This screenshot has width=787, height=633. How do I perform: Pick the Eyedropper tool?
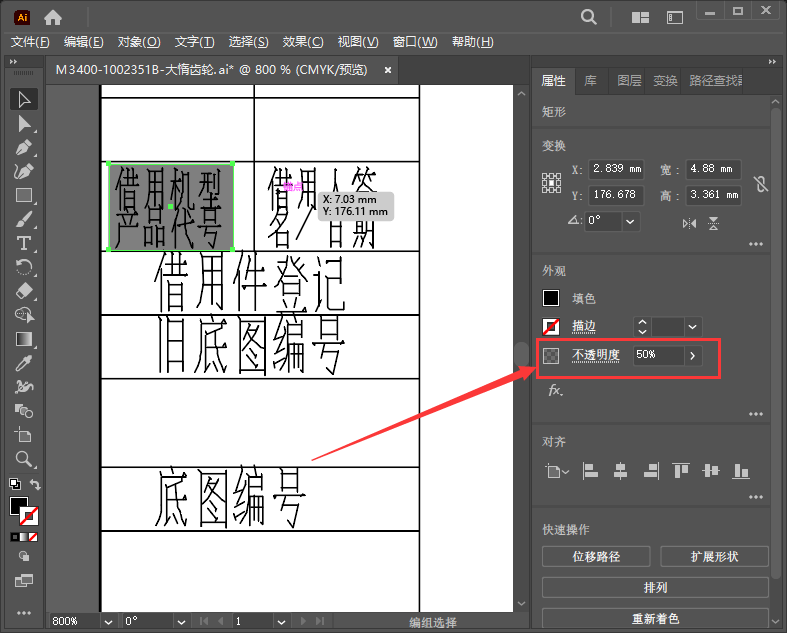[25, 362]
